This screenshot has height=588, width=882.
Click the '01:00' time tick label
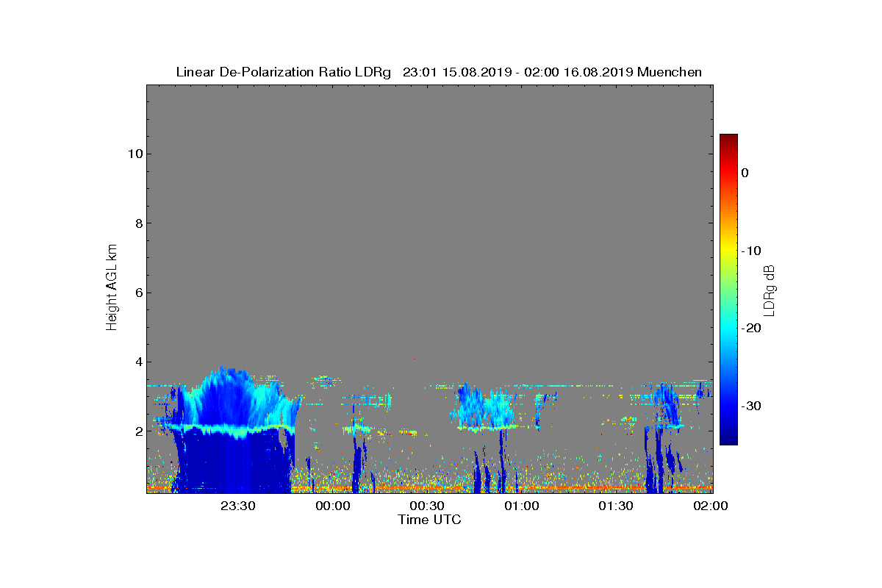coord(522,506)
